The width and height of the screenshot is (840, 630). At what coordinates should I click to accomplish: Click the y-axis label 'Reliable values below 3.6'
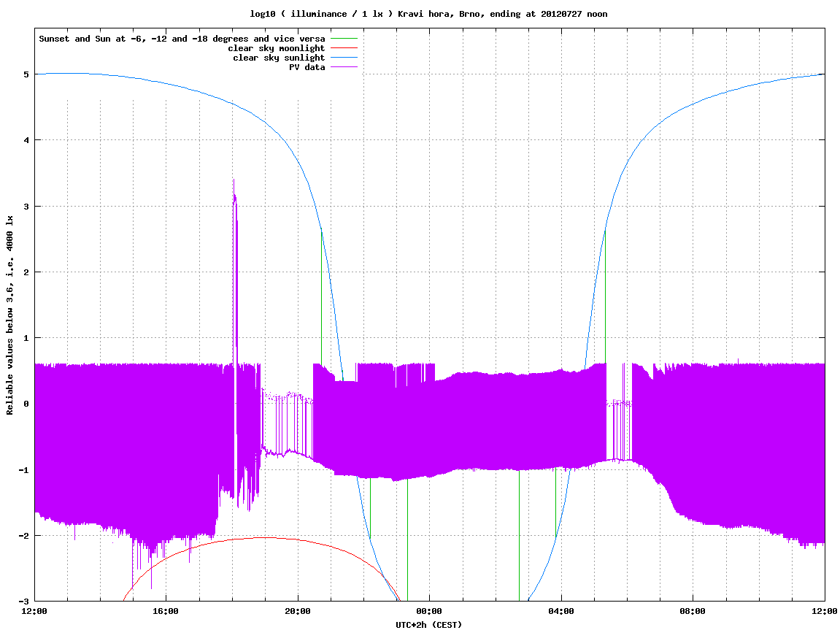[x=9, y=315]
